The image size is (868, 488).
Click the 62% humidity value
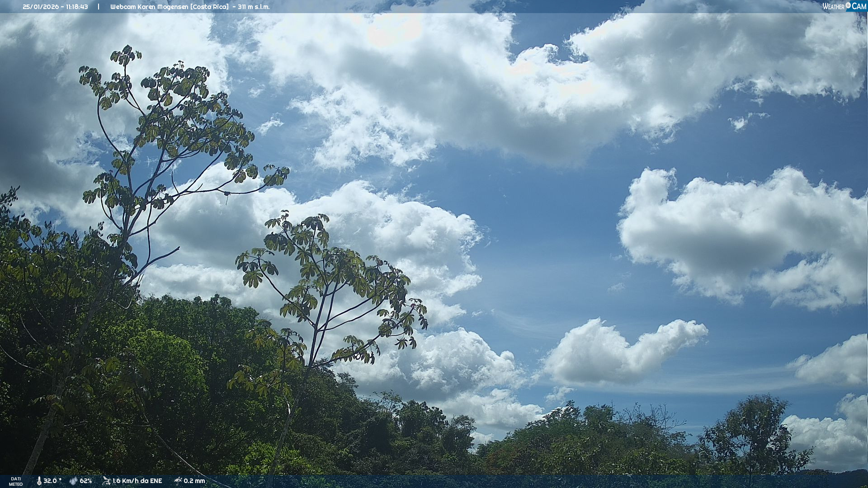click(x=86, y=481)
